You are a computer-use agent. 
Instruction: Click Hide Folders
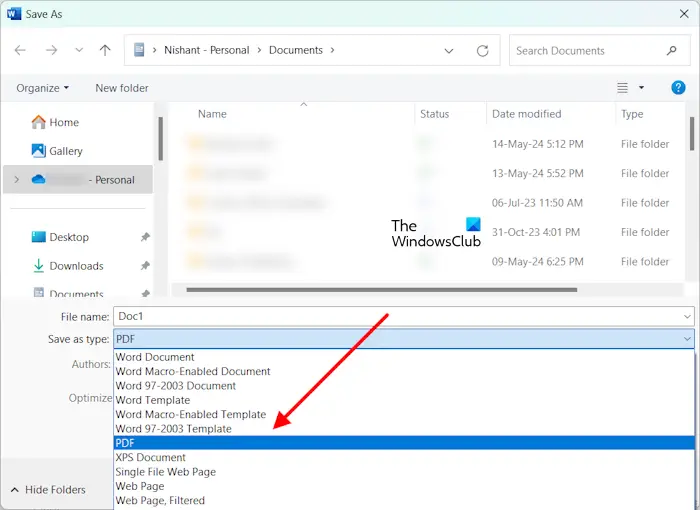pyautogui.click(x=48, y=489)
